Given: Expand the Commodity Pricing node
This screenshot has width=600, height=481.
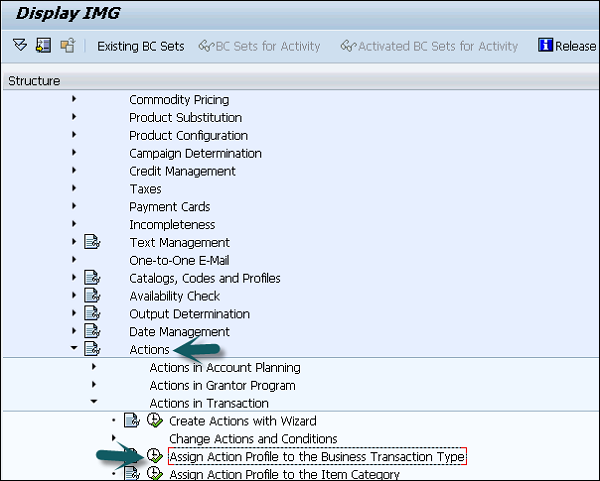Looking at the screenshot, I should (x=74, y=100).
